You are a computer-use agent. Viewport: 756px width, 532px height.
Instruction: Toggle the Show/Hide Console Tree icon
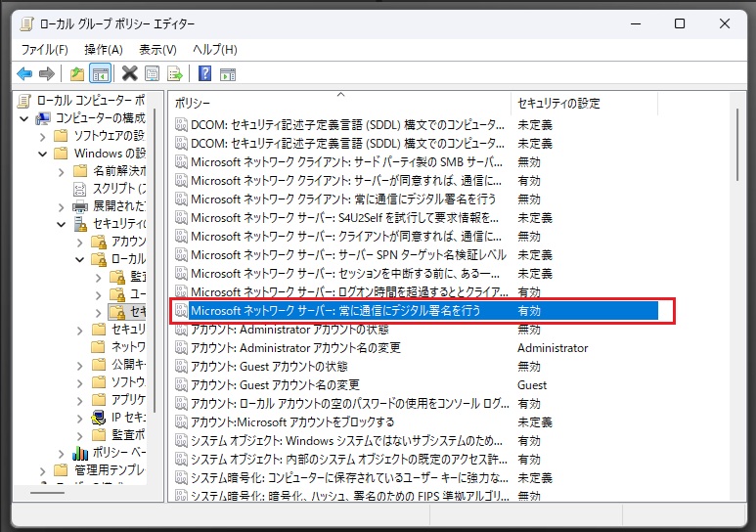point(99,73)
